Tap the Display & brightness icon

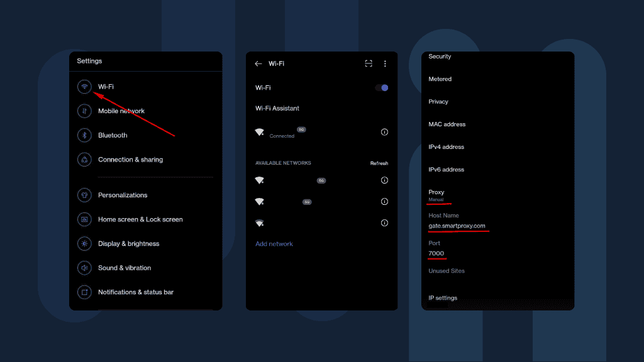tap(84, 243)
